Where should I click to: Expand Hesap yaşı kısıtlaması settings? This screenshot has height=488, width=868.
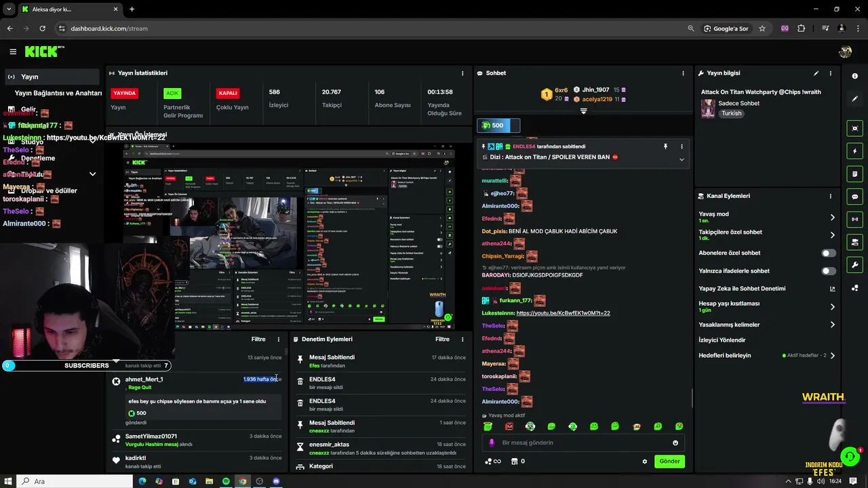click(x=833, y=307)
